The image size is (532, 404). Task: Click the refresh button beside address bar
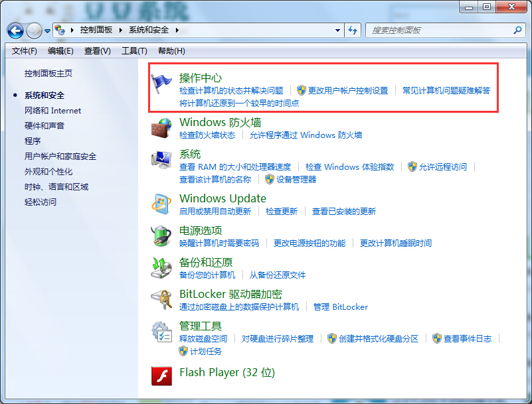tap(353, 31)
